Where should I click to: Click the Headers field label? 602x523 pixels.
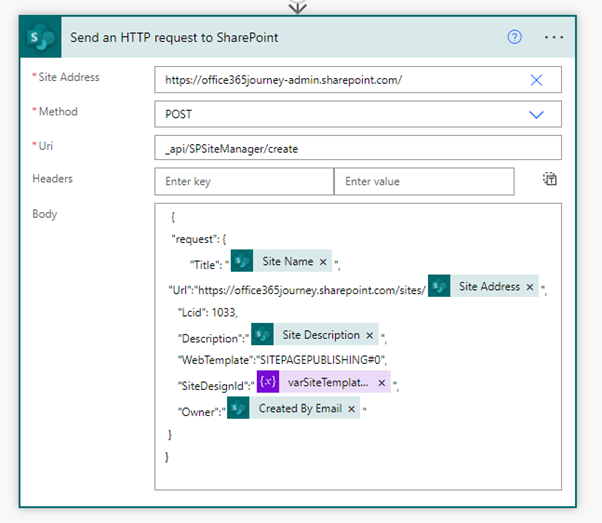52,179
